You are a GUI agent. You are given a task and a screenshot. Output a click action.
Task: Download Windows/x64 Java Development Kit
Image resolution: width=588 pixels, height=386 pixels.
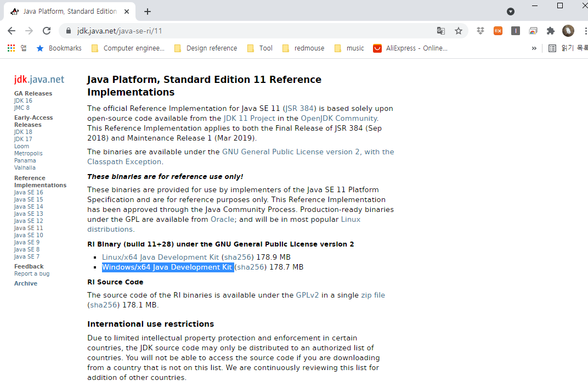click(167, 267)
